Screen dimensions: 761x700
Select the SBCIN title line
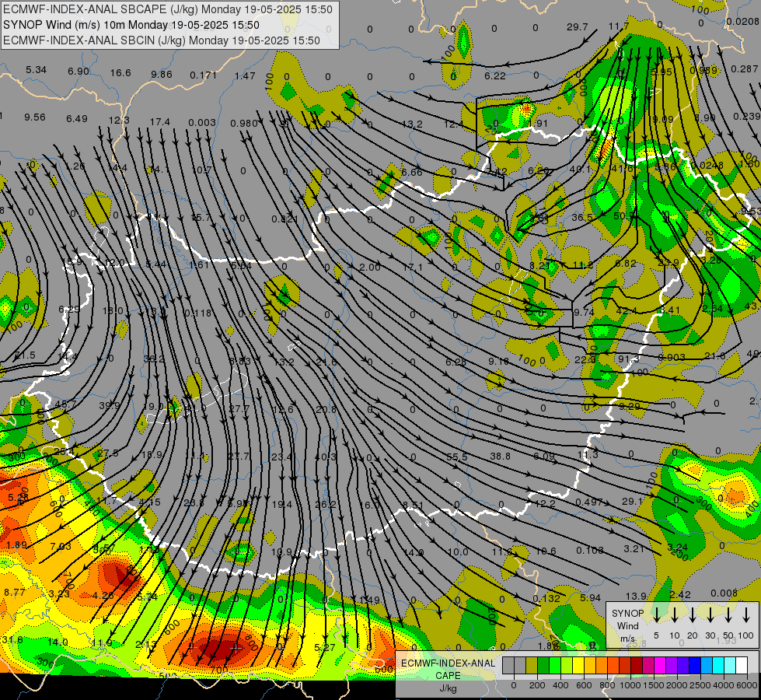coord(162,40)
